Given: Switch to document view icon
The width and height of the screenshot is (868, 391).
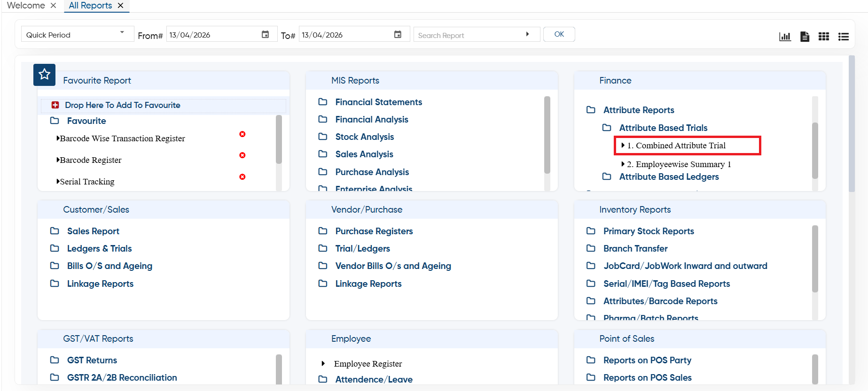Looking at the screenshot, I should point(805,36).
